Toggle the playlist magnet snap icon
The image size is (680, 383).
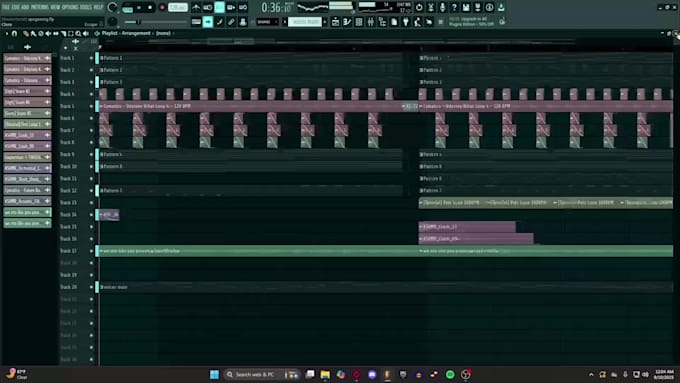click(x=14, y=33)
